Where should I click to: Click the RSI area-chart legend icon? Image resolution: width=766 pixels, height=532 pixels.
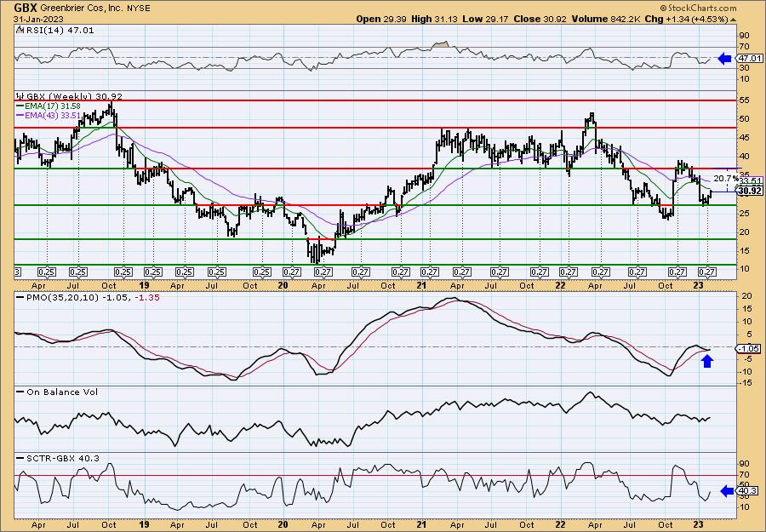point(20,30)
